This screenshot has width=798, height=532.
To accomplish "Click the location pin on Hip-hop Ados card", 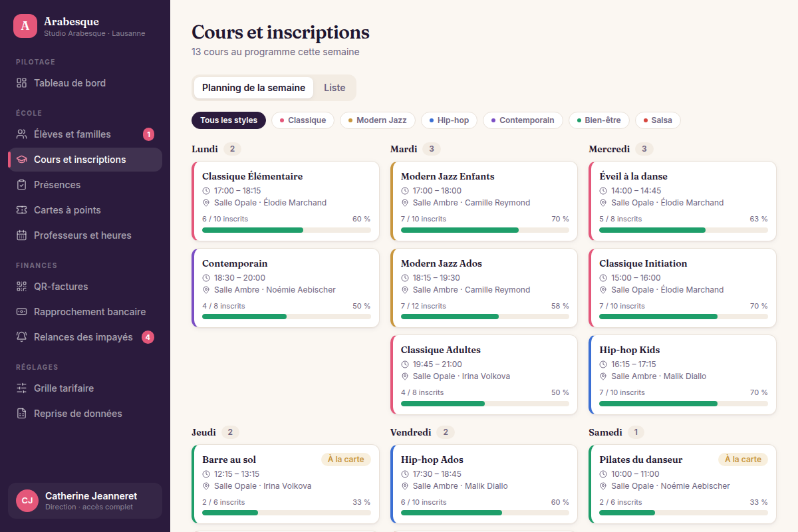I will coord(405,486).
